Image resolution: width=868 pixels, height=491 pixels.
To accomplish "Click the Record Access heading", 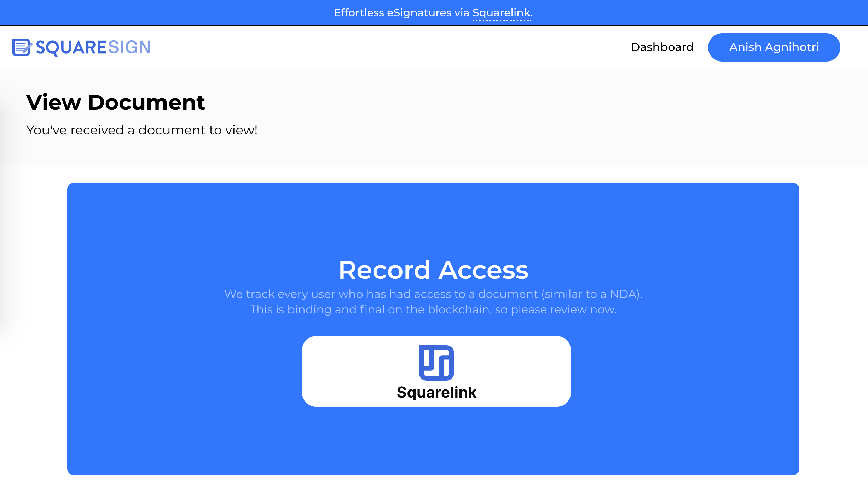I will coord(433,270).
